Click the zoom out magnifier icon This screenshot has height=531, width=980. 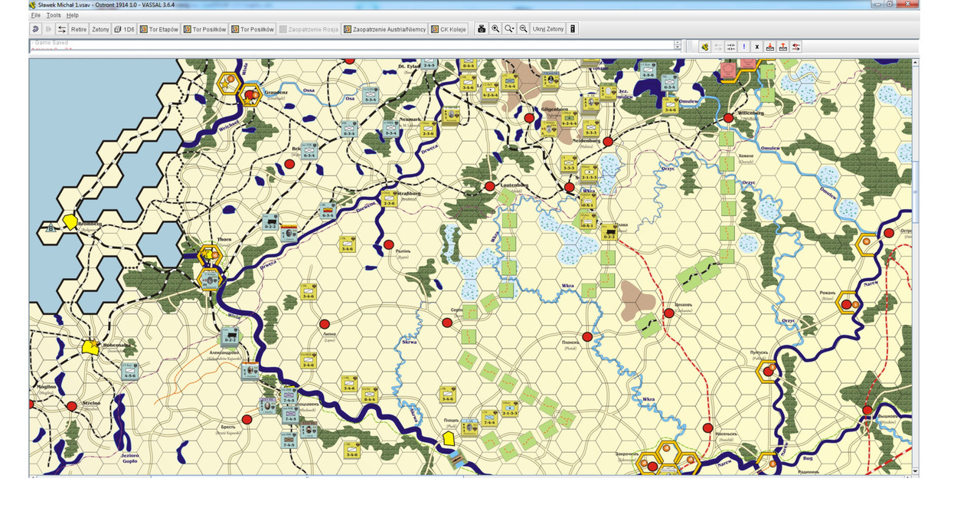(524, 29)
